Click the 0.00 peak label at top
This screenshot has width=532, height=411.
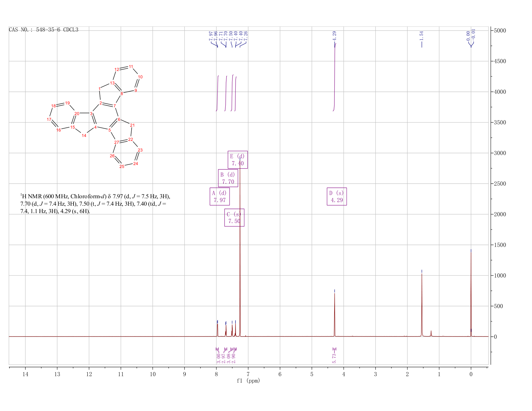coord(468,35)
